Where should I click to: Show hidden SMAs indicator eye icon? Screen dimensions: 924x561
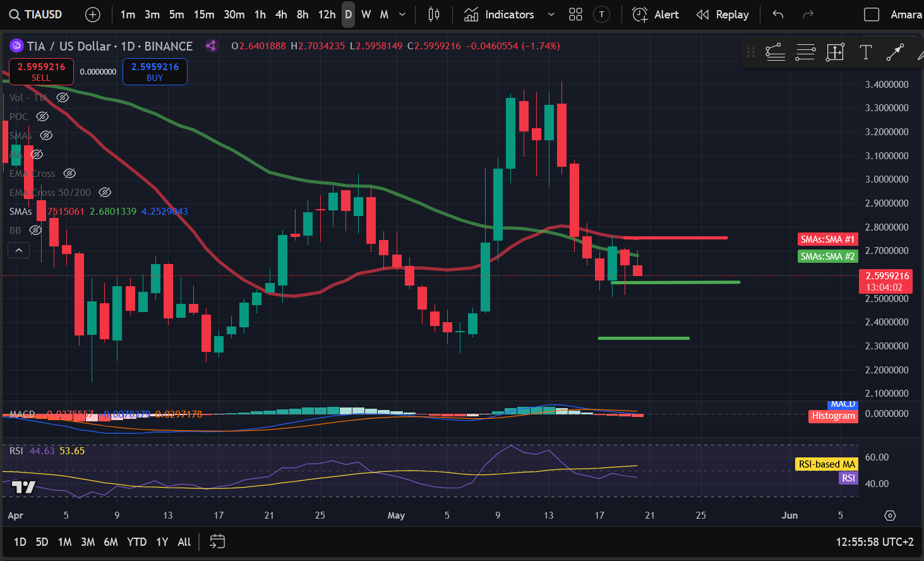click(46, 135)
